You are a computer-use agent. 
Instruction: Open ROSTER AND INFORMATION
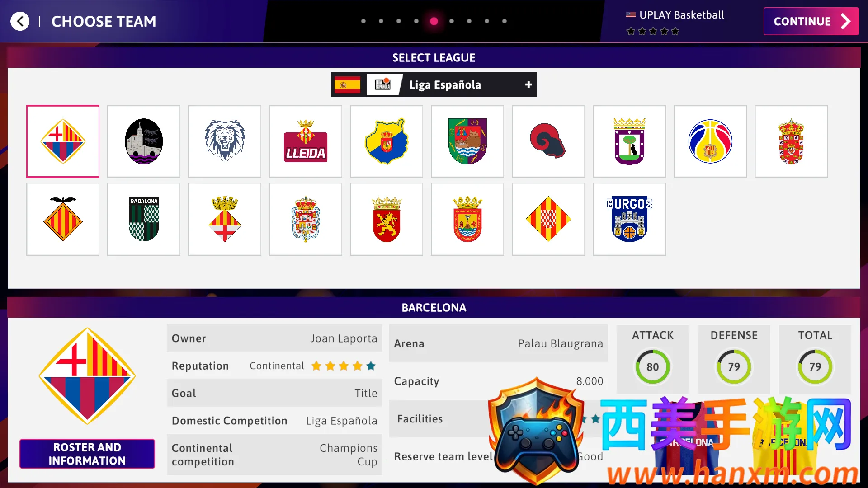tap(87, 454)
